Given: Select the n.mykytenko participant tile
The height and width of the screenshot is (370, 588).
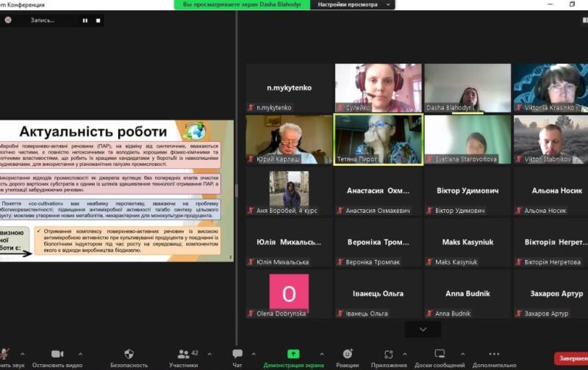Looking at the screenshot, I should point(289,88).
